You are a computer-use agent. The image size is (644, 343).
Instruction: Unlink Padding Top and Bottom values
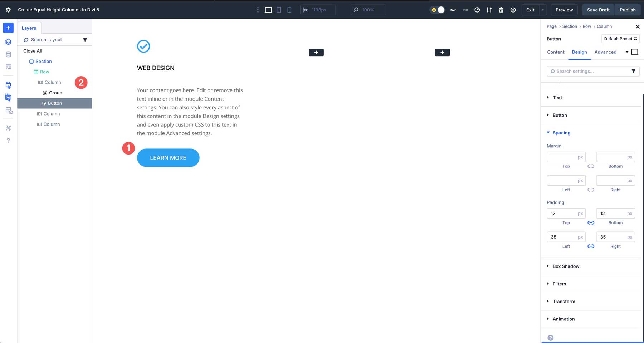point(591,223)
